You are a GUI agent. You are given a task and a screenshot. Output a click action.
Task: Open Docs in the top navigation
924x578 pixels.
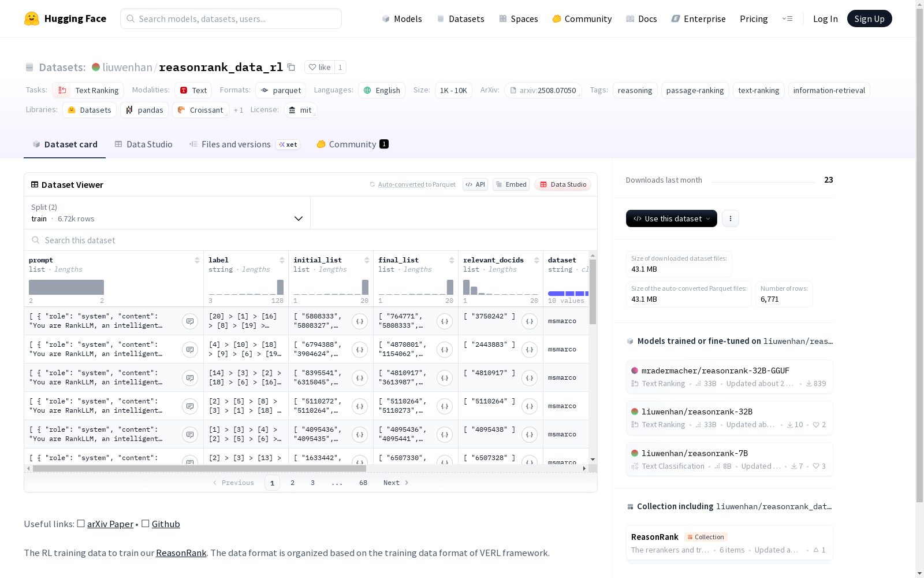click(x=642, y=18)
